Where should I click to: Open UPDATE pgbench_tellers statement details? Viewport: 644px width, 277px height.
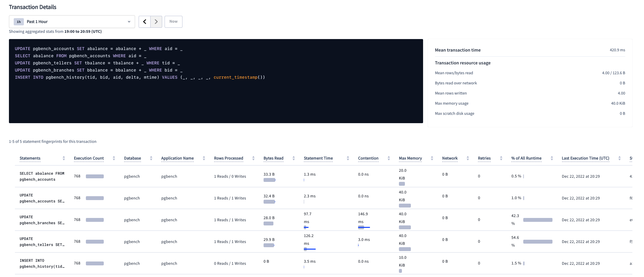42,242
